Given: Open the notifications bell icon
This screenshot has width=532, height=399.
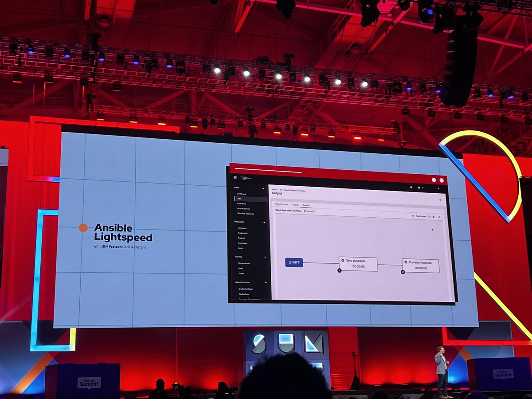Looking at the screenshot, I should click(x=411, y=187).
